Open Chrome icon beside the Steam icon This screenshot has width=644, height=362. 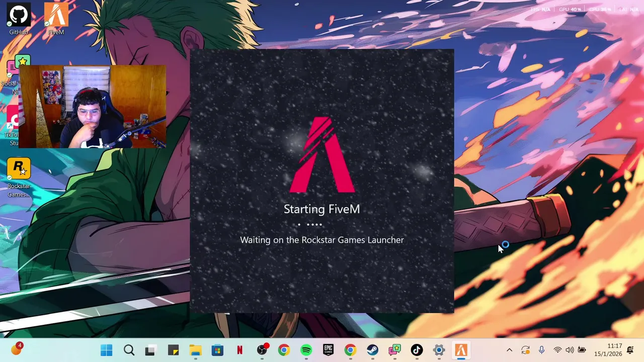pos(350,350)
